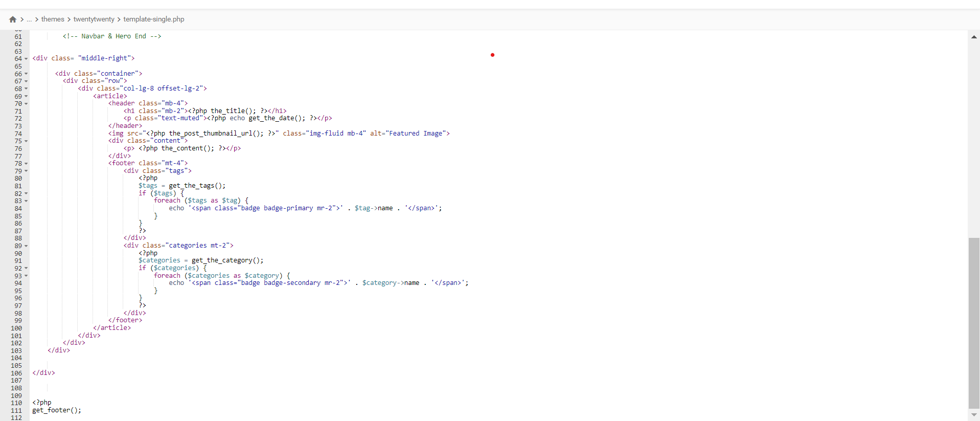Image resolution: width=980 pixels, height=421 pixels.
Task: Go to the themes folder breadcrumb
Action: 53,19
